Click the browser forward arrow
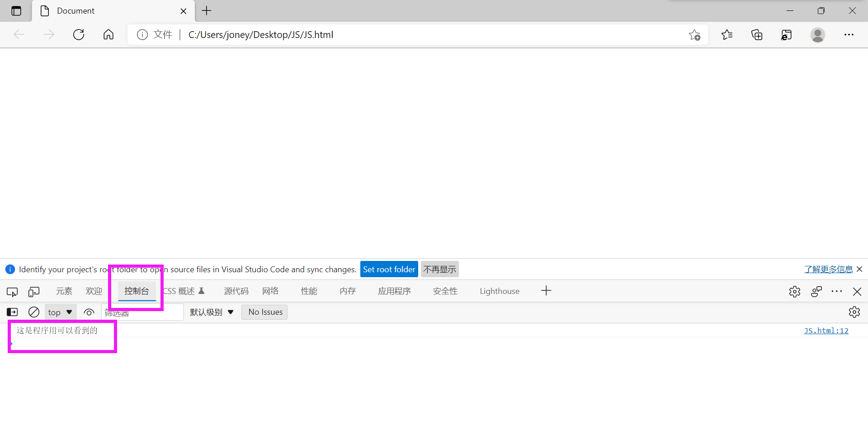This screenshot has width=868, height=421. point(49,34)
